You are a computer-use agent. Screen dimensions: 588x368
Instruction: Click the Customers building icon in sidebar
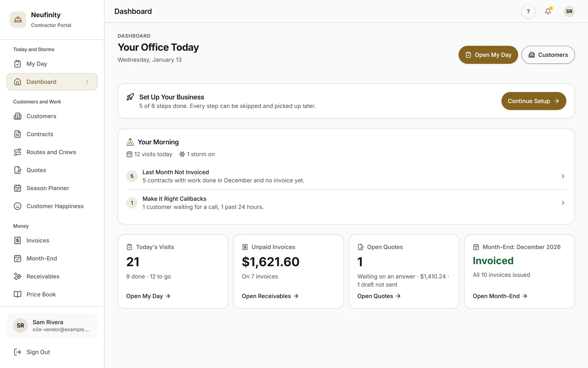(x=18, y=116)
